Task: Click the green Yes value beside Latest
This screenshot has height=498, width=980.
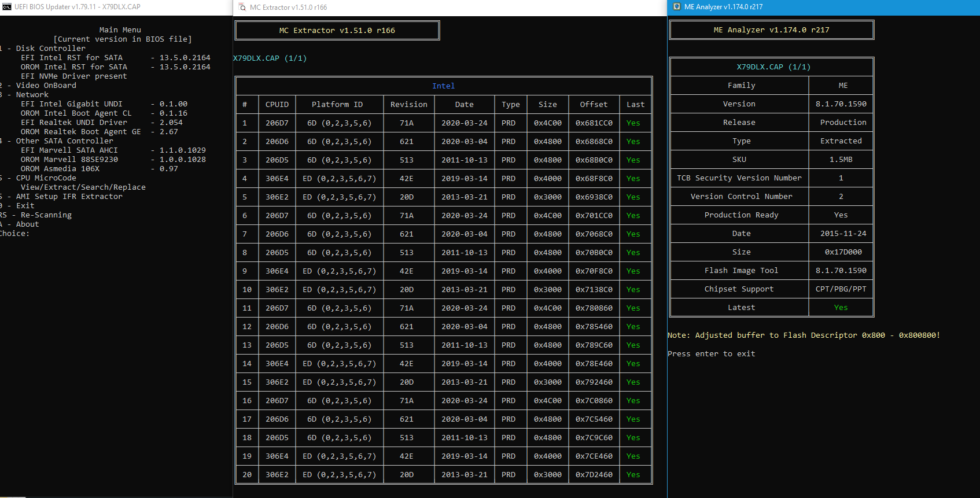Action: click(841, 308)
